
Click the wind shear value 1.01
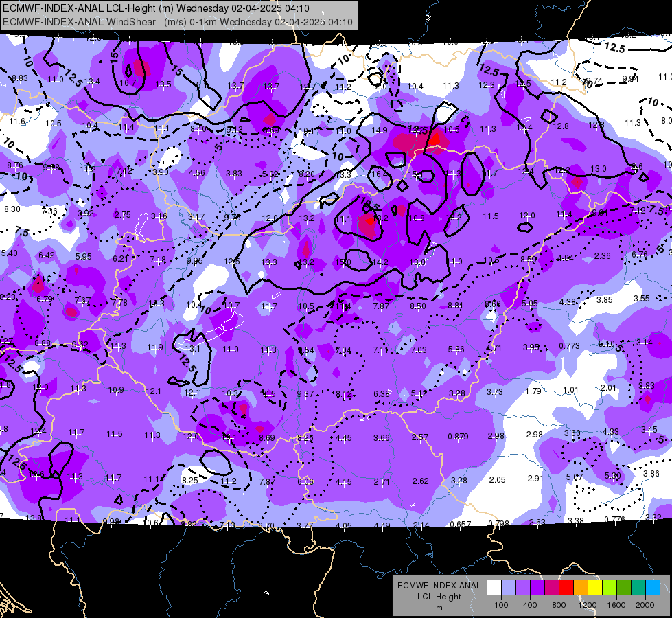[570, 390]
